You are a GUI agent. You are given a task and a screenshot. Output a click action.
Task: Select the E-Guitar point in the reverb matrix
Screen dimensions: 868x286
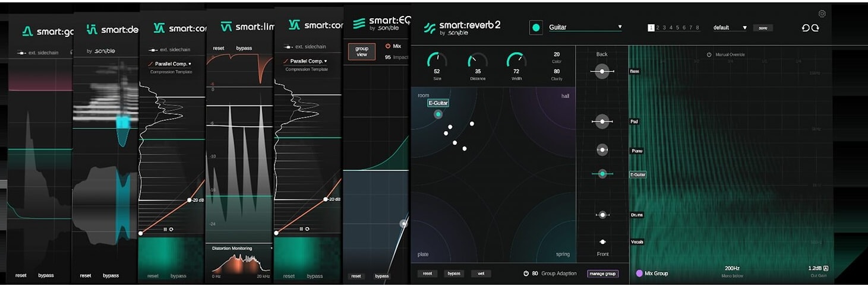pos(438,114)
